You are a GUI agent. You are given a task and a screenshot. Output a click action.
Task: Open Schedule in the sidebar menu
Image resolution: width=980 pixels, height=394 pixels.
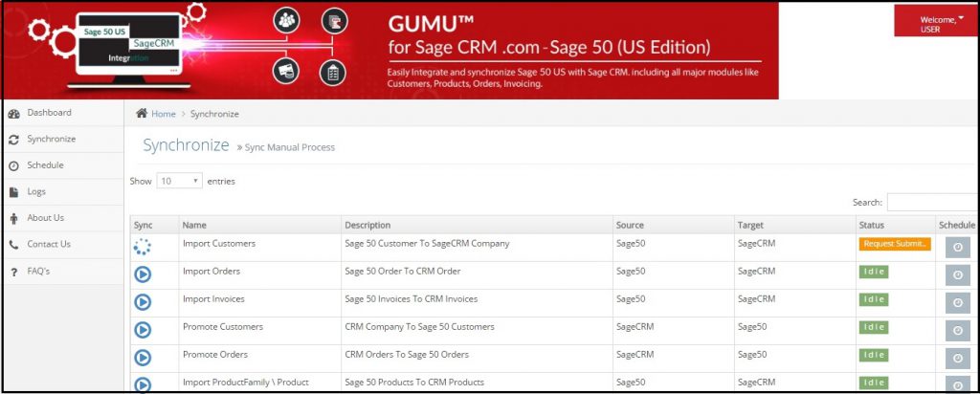[x=45, y=164]
